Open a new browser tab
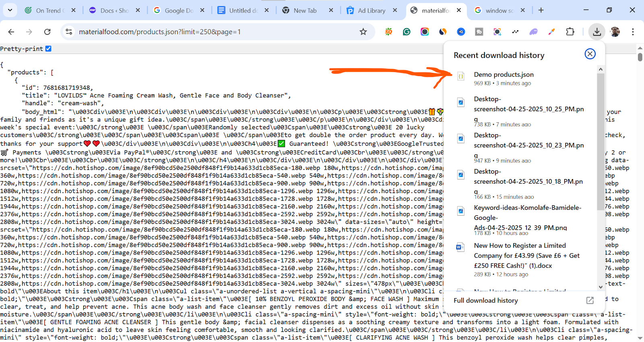644x342 pixels. (x=541, y=10)
